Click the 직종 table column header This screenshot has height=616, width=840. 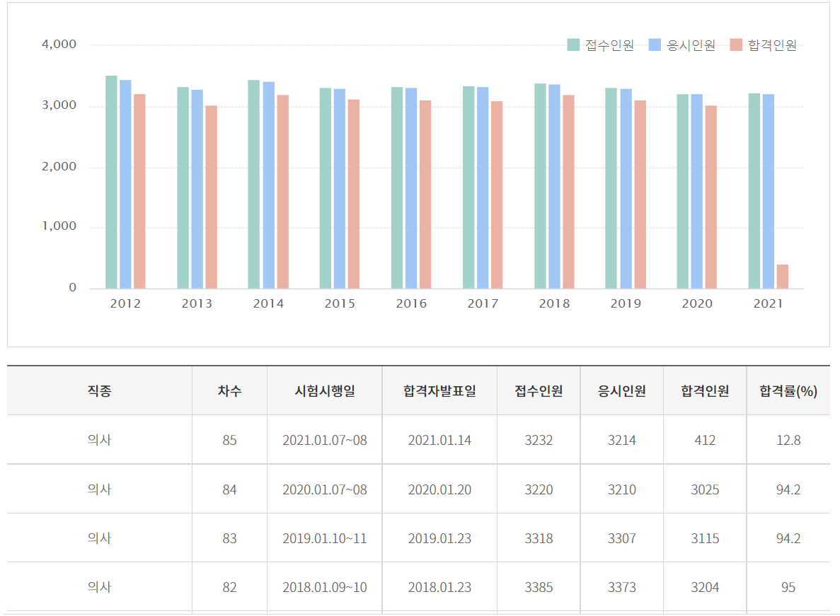(99, 391)
